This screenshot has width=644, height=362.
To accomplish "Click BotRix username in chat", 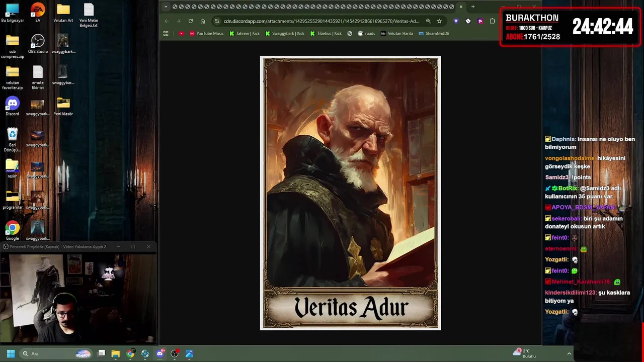I will (568, 189).
